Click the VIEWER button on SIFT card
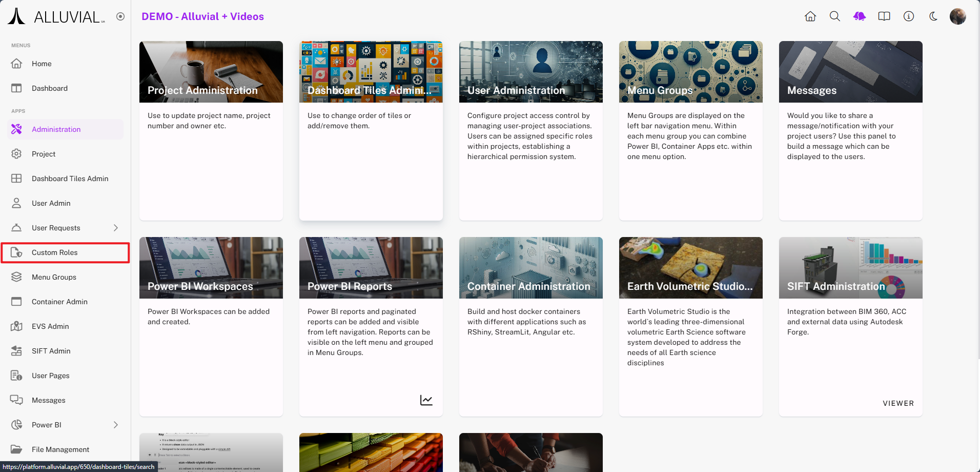This screenshot has height=472, width=980. (x=898, y=403)
